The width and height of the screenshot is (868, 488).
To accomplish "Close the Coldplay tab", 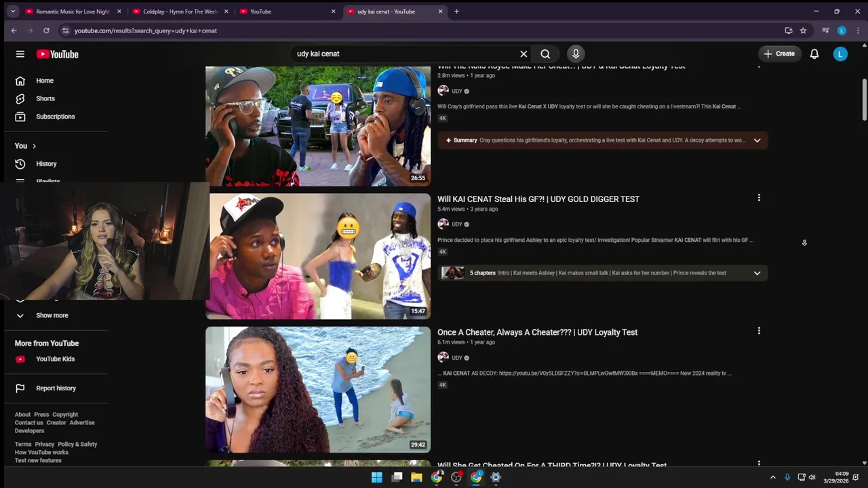I will (x=226, y=12).
